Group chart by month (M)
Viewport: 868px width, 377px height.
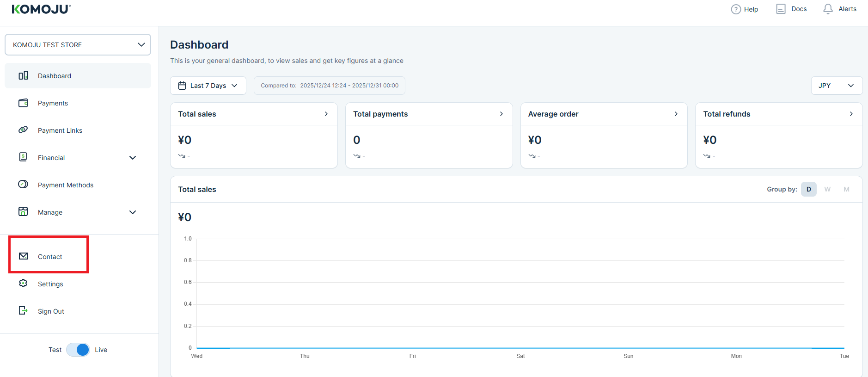(x=846, y=189)
